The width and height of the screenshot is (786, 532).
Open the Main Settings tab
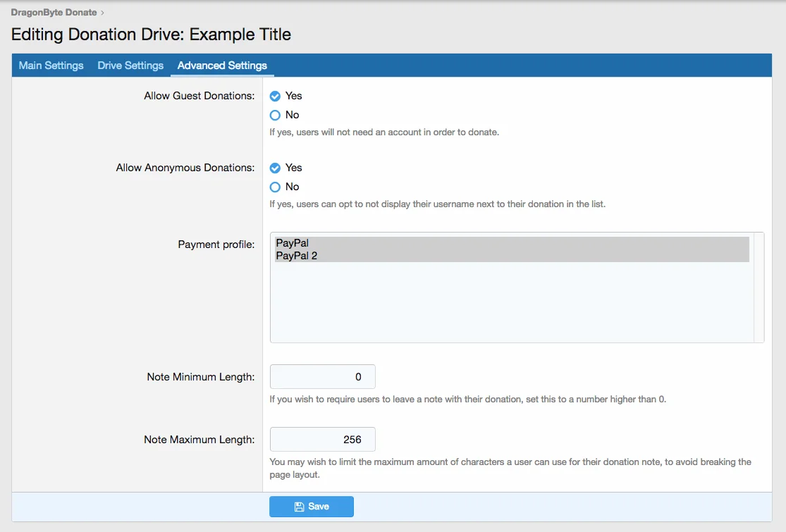point(51,66)
